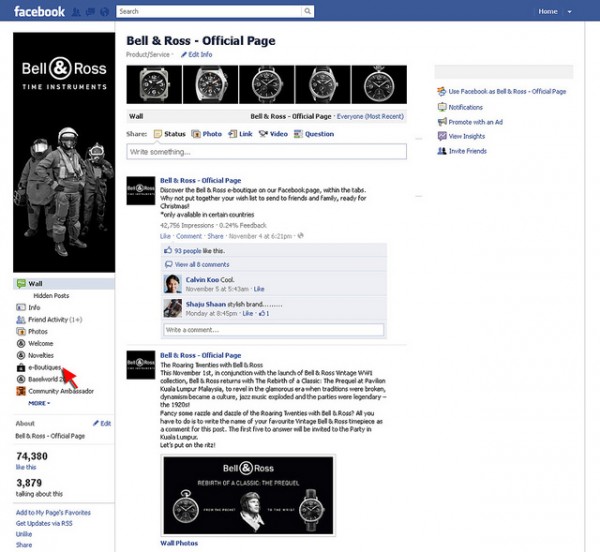The width and height of the screenshot is (600, 552).
Task: Open the fifth pocket watch thumbnail
Action: point(379,85)
